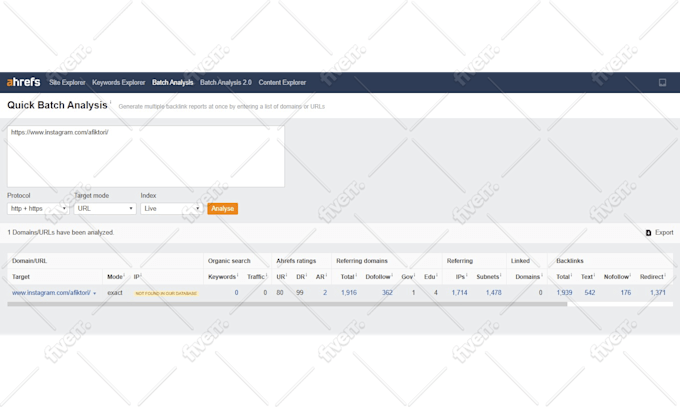The height and width of the screenshot is (407, 680).
Task: Open the 362 dofollow referring domains value
Action: point(387,293)
